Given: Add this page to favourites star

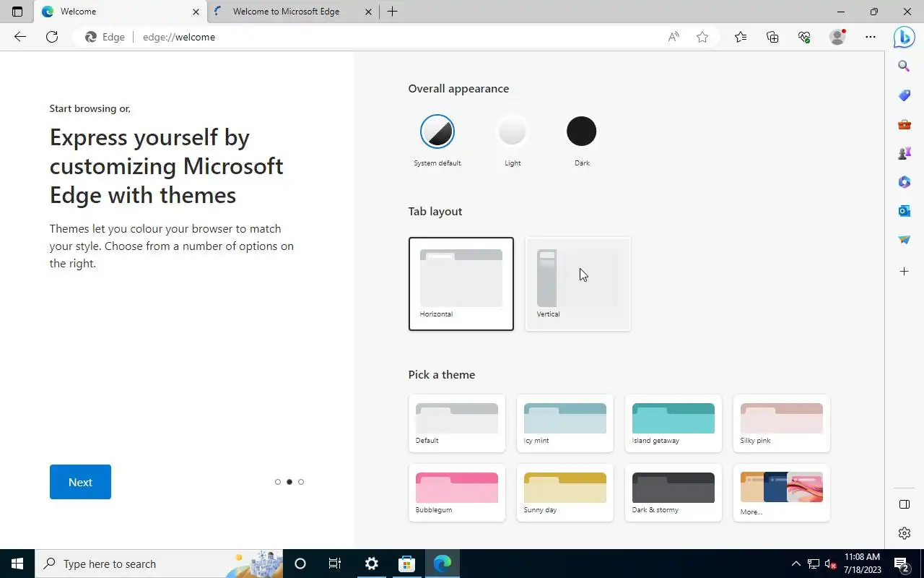Looking at the screenshot, I should tap(702, 37).
